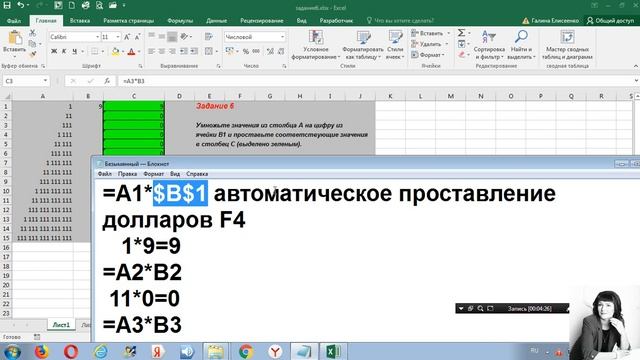Open the Формат cells dropdown
The height and width of the screenshot is (360, 640).
tap(428, 54)
